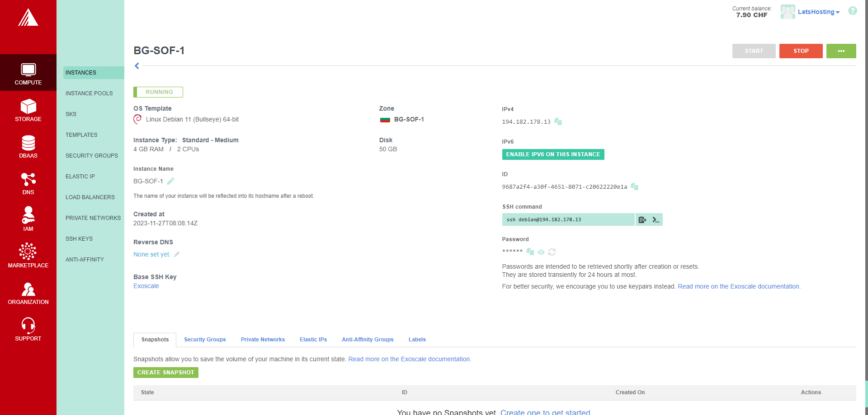This screenshot has width=868, height=415.
Task: Open the Organization section
Action: (x=28, y=293)
